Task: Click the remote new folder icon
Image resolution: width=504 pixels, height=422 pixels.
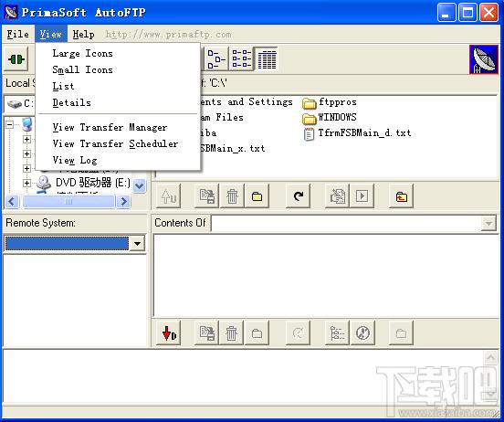Action: click(257, 332)
